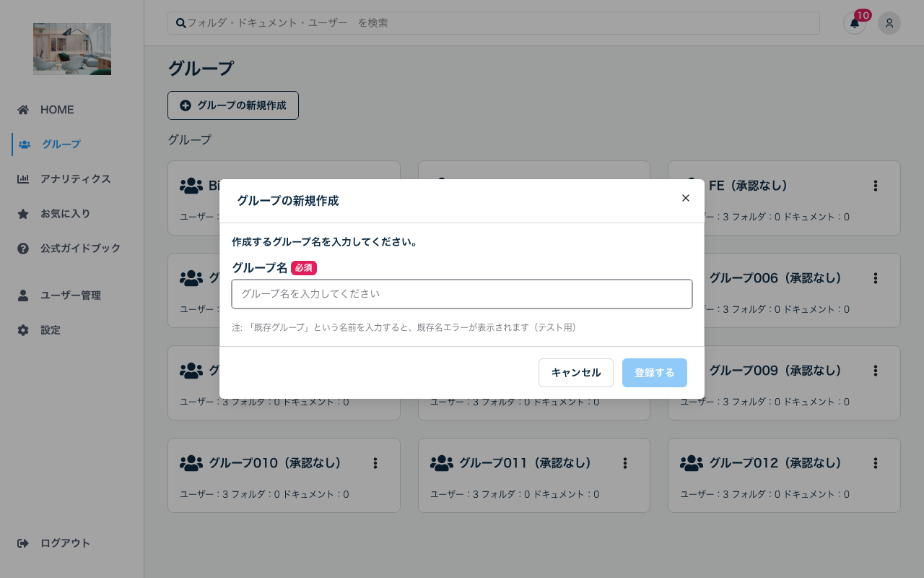Image resolution: width=924 pixels, height=578 pixels.
Task: Click the お気に入り star icon
Action: pyautogui.click(x=23, y=213)
